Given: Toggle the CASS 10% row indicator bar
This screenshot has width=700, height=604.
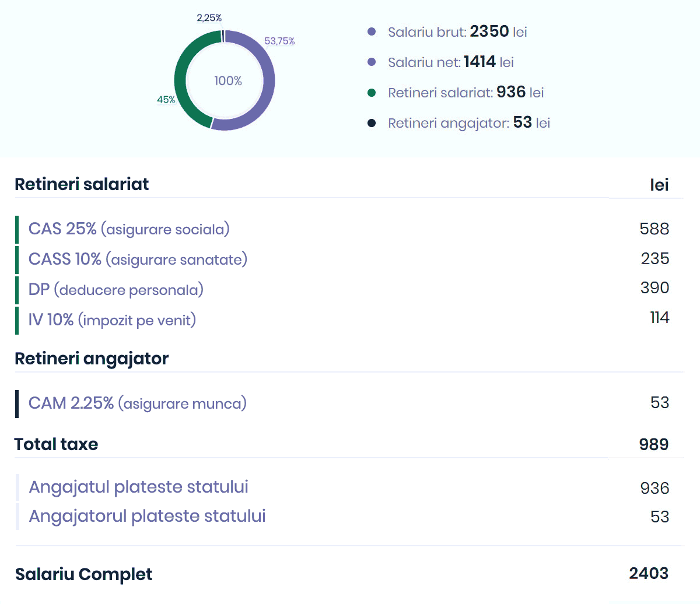Looking at the screenshot, I should 17,259.
